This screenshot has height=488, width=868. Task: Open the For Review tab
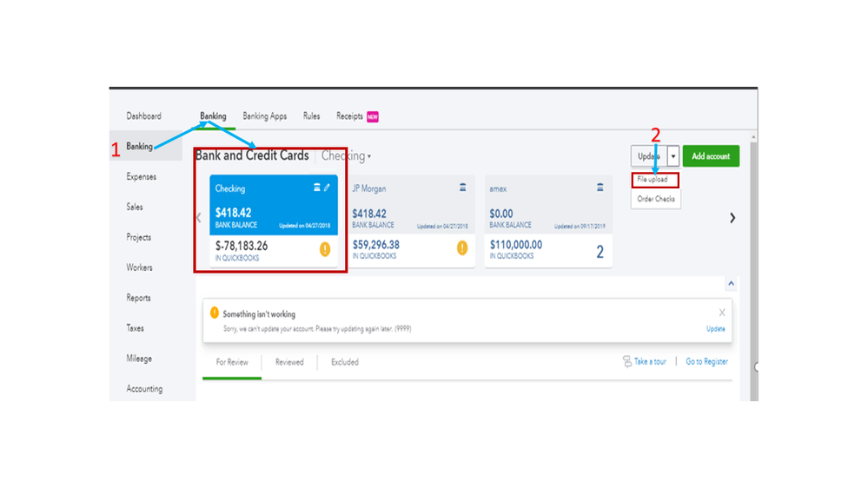tap(232, 362)
